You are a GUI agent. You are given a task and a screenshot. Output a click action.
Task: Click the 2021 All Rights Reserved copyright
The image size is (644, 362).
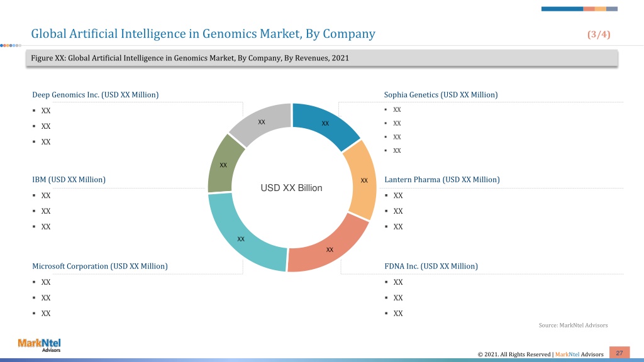point(540,354)
